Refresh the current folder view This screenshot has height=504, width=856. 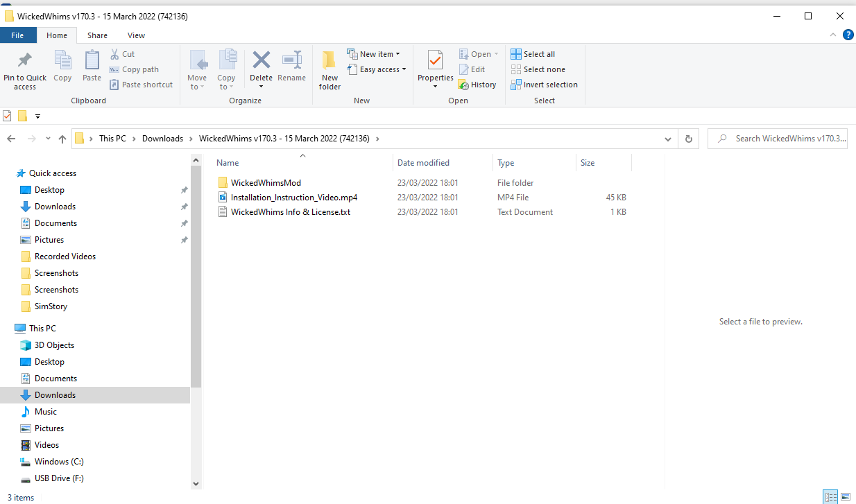[688, 139]
